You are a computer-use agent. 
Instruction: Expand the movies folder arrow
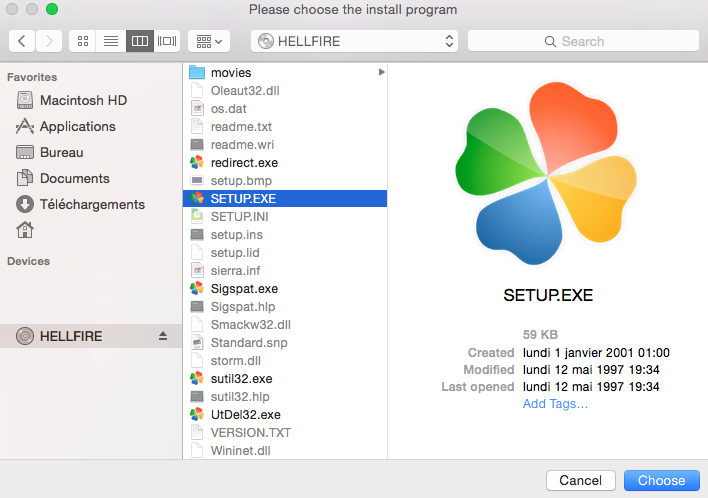[x=382, y=72]
